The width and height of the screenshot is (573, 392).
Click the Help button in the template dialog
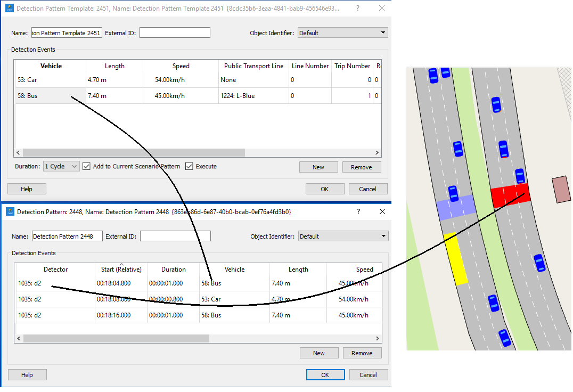[x=27, y=189]
